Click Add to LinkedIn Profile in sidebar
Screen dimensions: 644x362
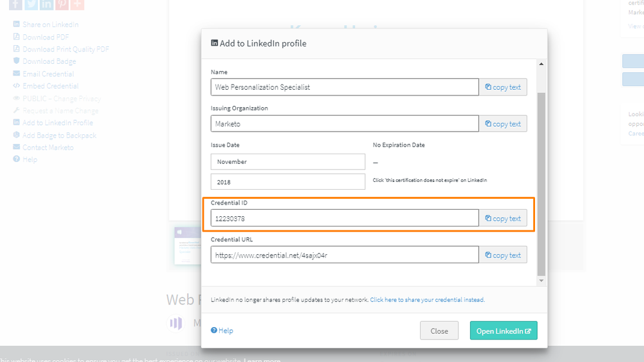coord(57,123)
